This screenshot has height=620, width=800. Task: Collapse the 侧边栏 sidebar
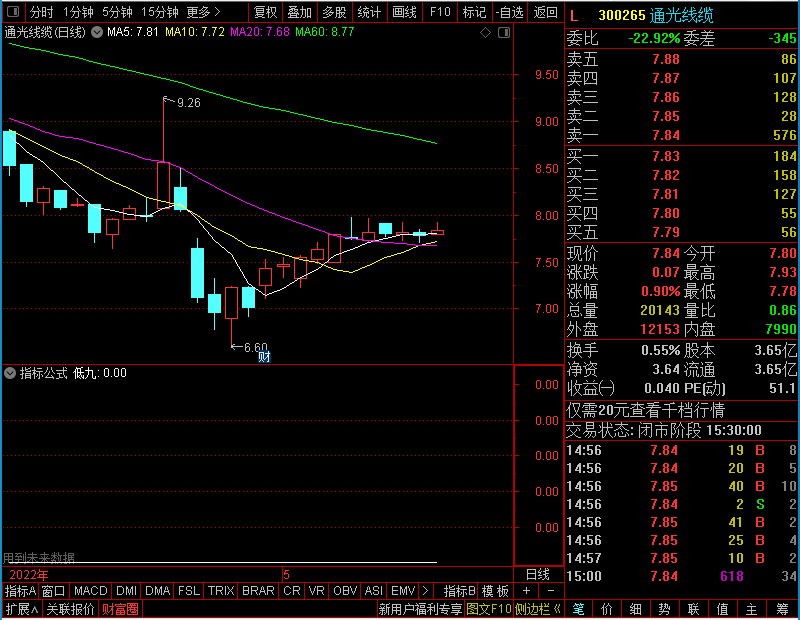(x=538, y=609)
